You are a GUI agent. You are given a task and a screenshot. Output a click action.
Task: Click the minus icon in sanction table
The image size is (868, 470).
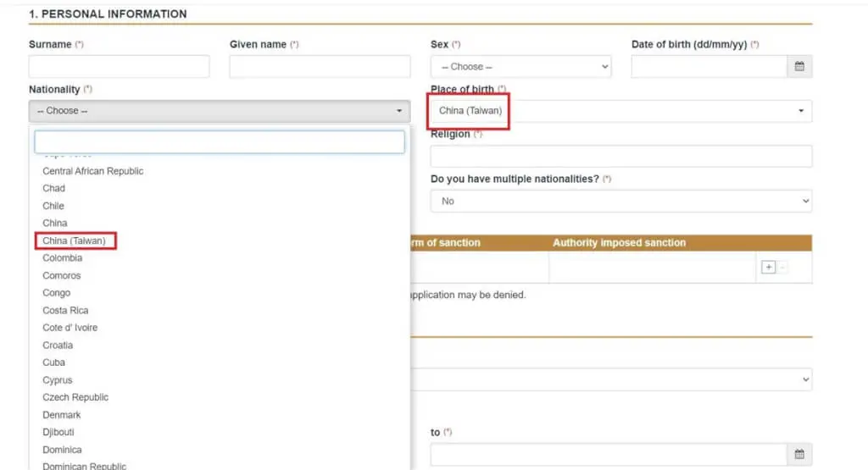[x=782, y=268]
